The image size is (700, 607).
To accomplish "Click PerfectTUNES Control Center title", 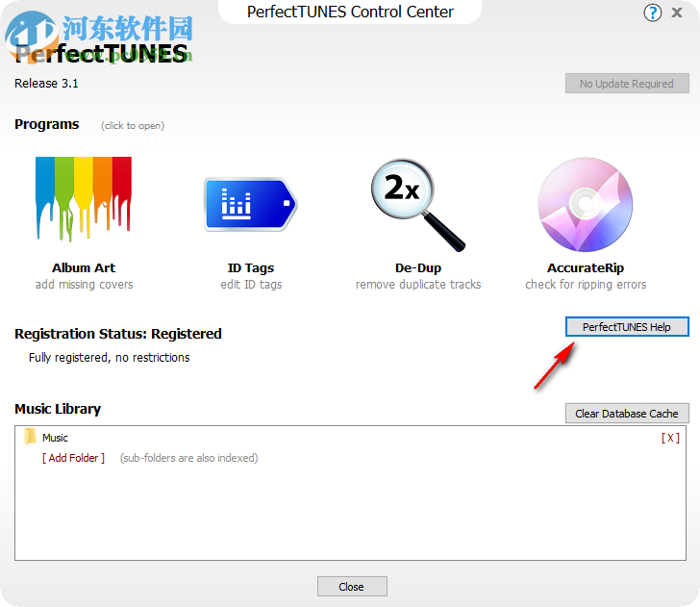I will pos(350,13).
